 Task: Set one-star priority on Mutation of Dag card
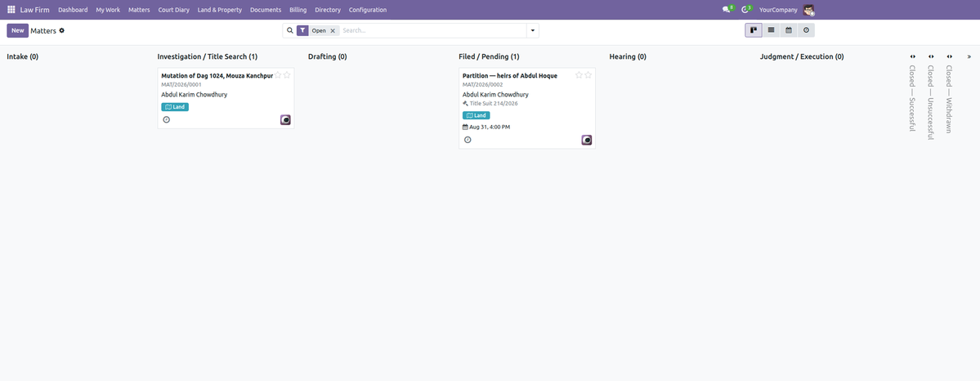coord(278,75)
